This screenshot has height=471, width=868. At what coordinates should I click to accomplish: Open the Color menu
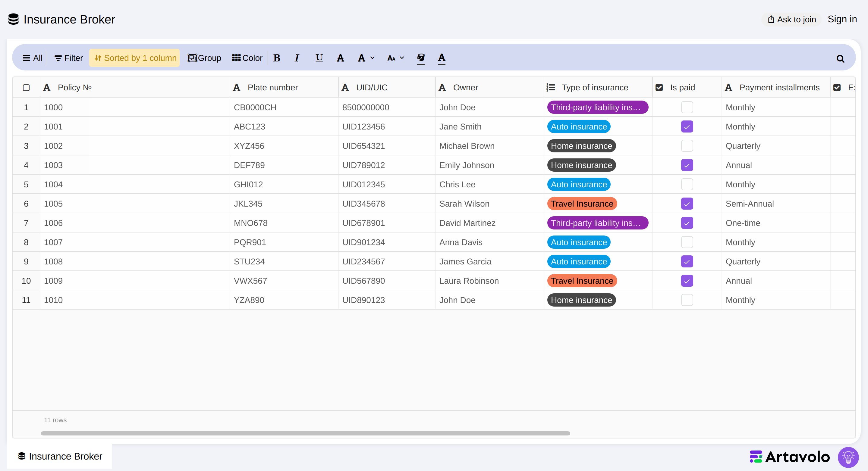[247, 58]
